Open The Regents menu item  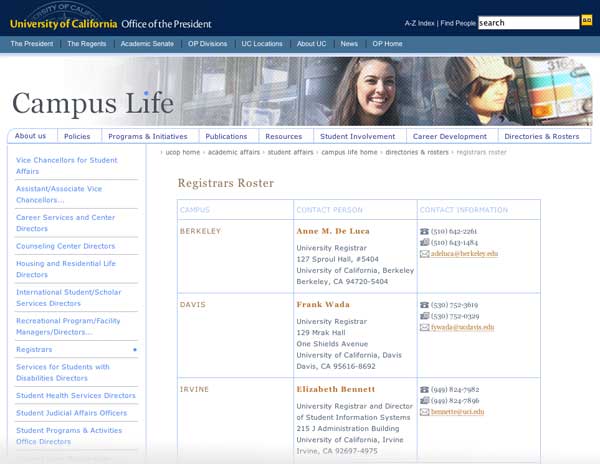(x=87, y=44)
